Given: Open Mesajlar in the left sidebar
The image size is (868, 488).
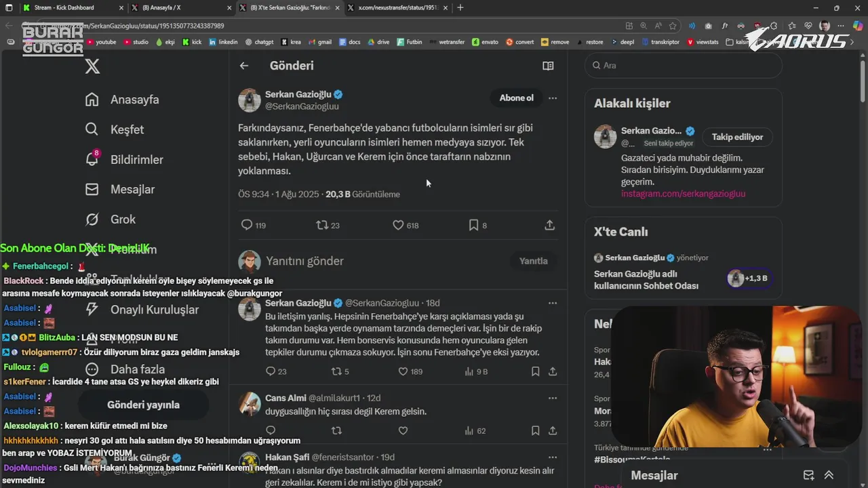Looking at the screenshot, I should click(x=119, y=189).
